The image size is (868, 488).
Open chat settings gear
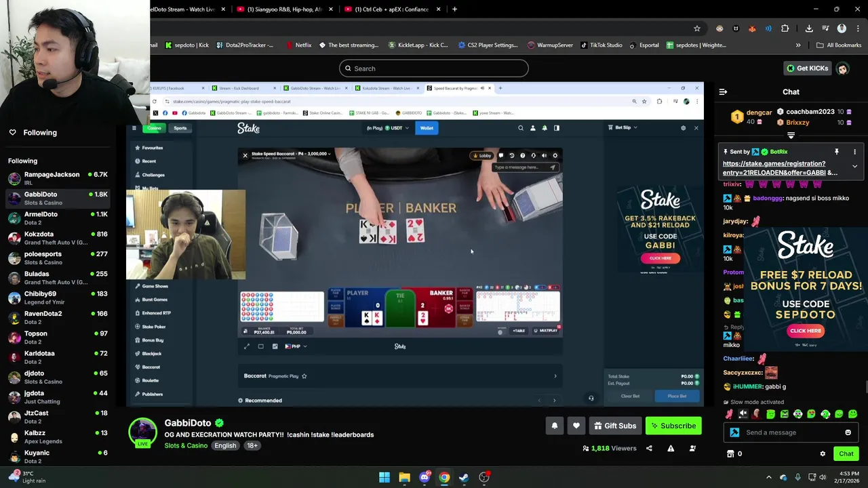[x=823, y=454]
